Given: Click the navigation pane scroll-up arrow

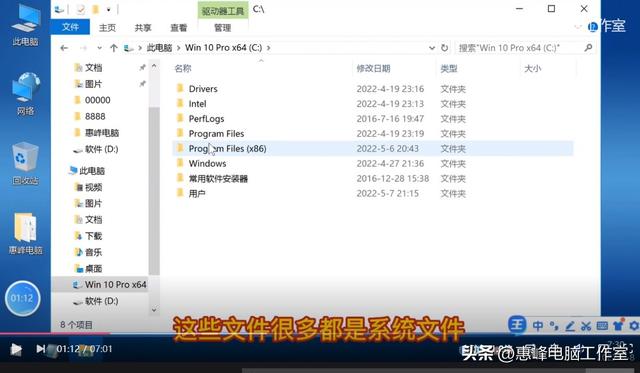Looking at the screenshot, I should 154,66.
